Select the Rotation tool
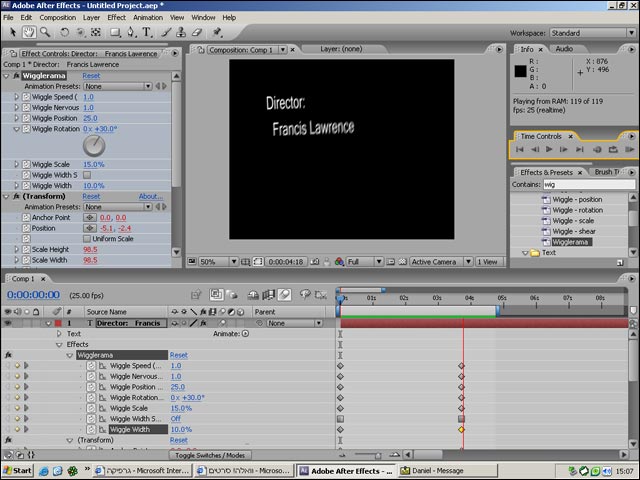Viewport: 640px width, 480px height. coord(66,32)
